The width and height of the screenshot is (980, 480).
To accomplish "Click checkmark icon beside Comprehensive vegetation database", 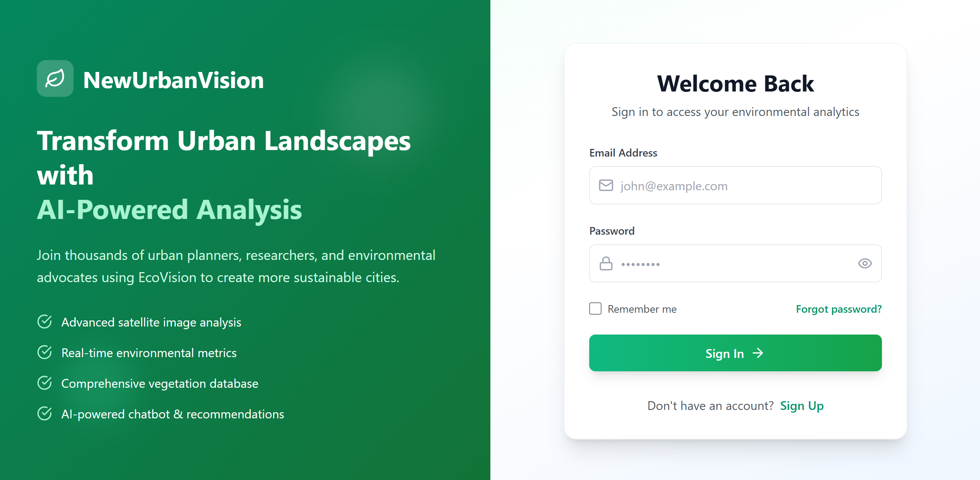I will 45,383.
